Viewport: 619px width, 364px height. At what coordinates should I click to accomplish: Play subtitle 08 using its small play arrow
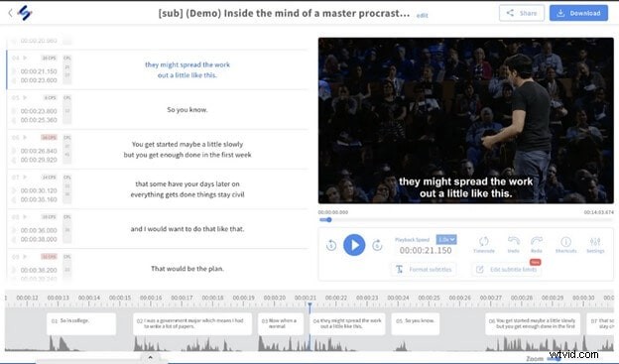pos(25,217)
